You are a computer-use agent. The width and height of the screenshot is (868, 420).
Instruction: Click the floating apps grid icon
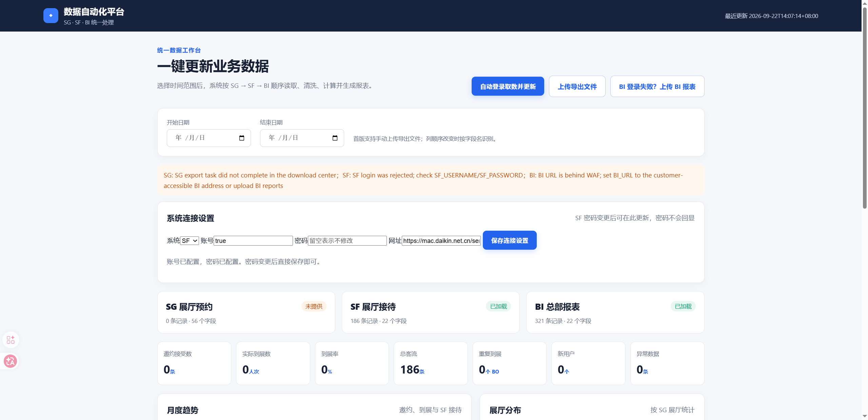(11, 340)
